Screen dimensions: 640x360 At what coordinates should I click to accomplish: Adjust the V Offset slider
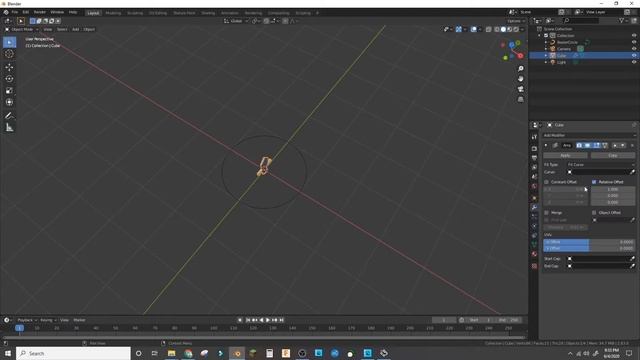pyautogui.click(x=589, y=248)
